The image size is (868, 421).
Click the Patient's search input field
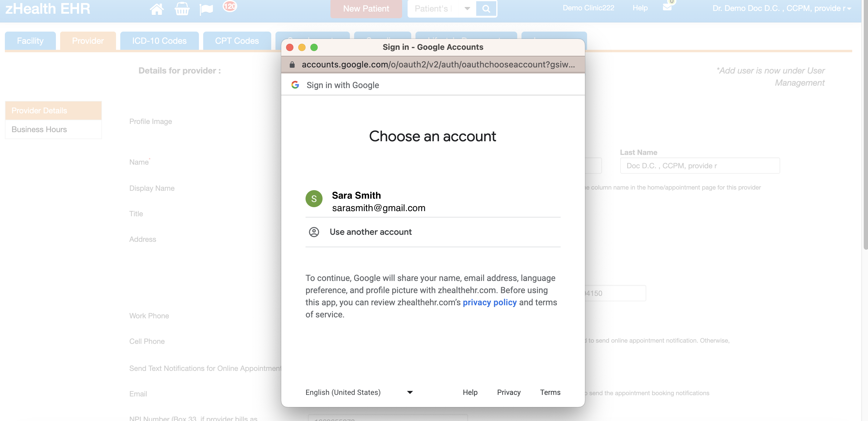point(433,9)
